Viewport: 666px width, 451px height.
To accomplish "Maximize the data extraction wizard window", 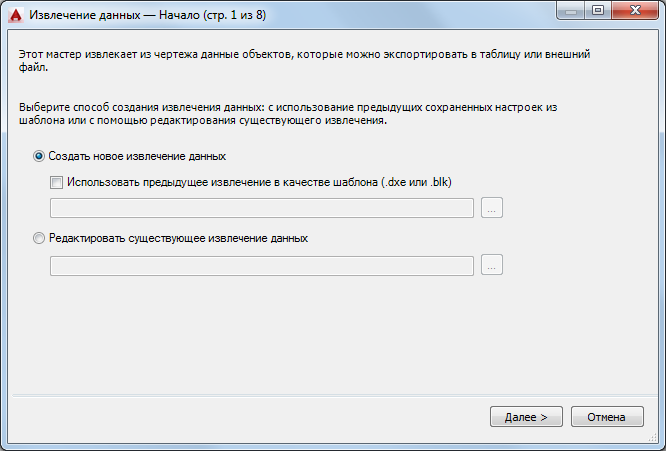I will coord(598,11).
